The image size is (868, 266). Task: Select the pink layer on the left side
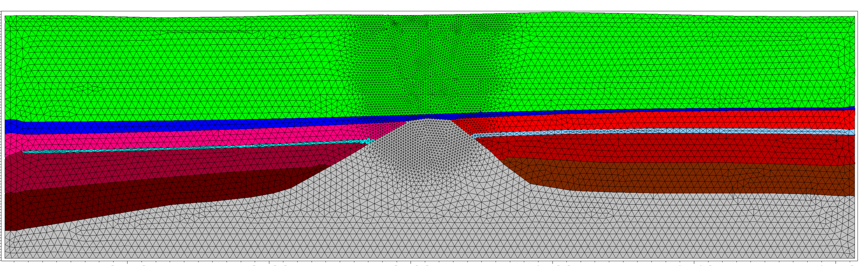click(x=137, y=137)
